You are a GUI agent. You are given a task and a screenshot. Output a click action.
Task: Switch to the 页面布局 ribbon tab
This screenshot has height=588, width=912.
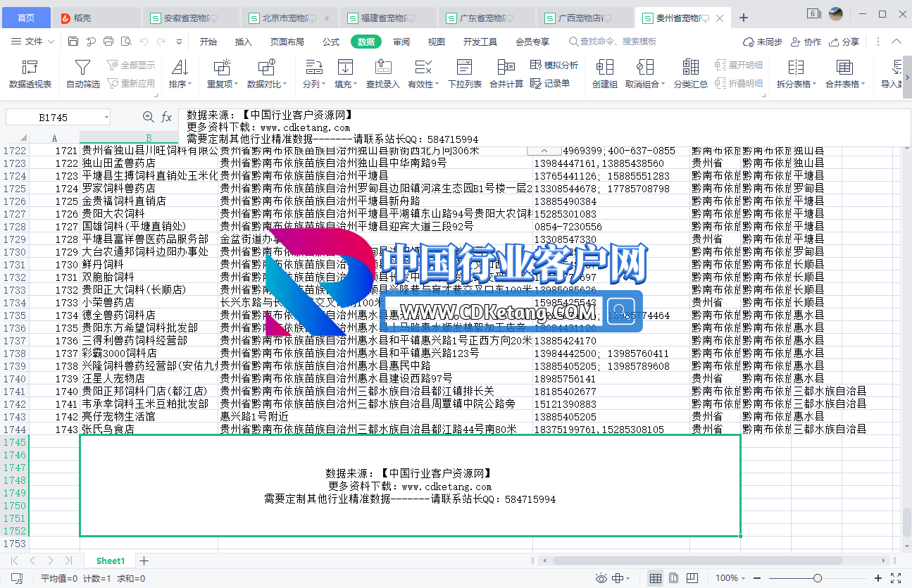[287, 42]
